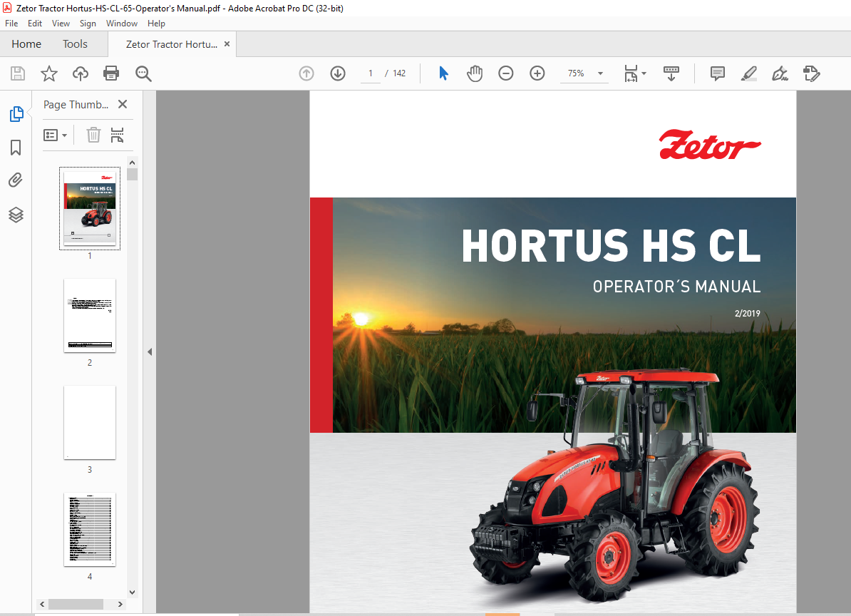851x616 pixels.
Task: Activate the Selection arrow tool
Action: [443, 73]
